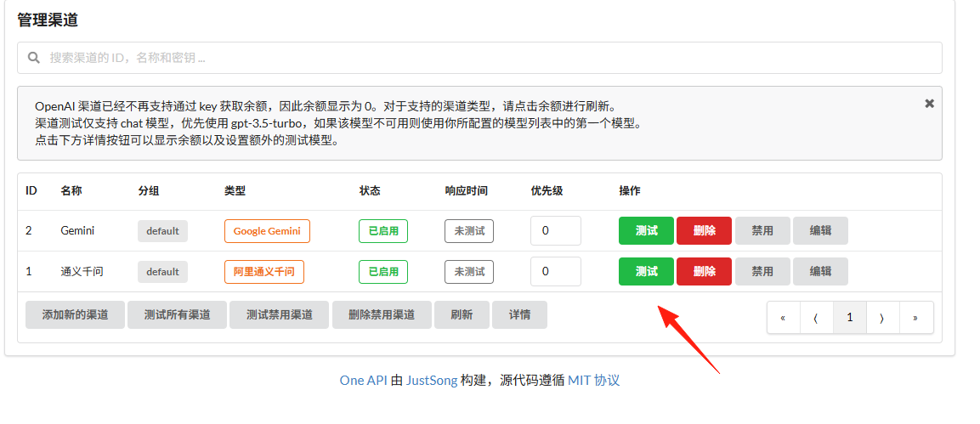Click 测试禁用渠道 button

[x=280, y=314]
